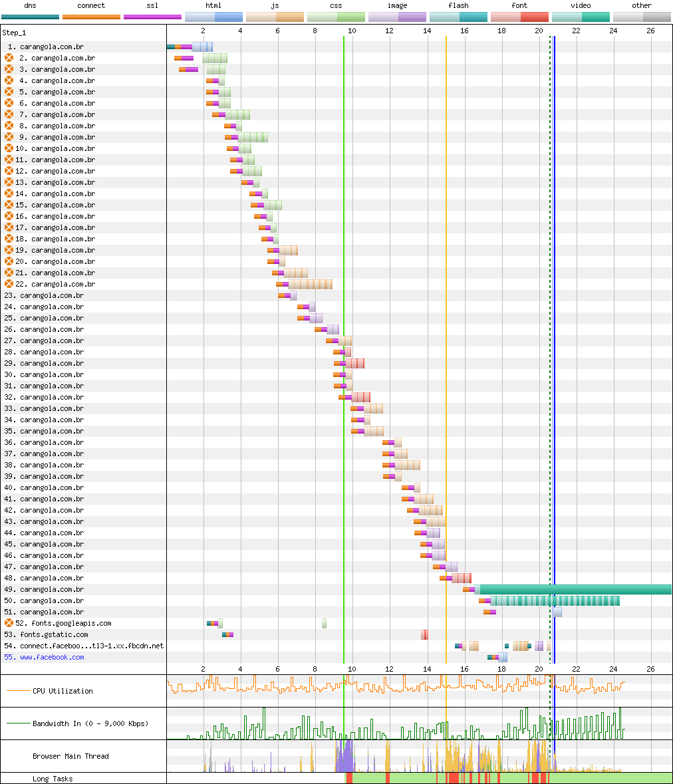Click the orange icon on request 5
This screenshot has height=784, width=673.
click(9, 92)
